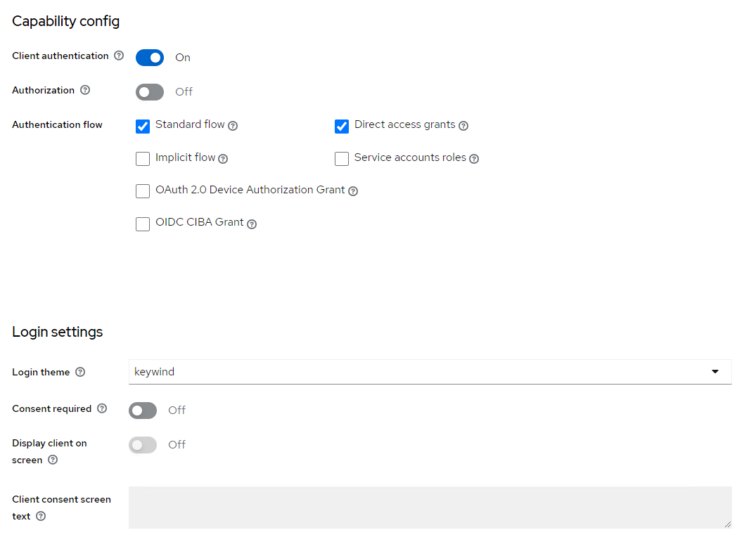Turn off Client authentication switch
Screen dimensions: 756x542
pyautogui.click(x=150, y=58)
